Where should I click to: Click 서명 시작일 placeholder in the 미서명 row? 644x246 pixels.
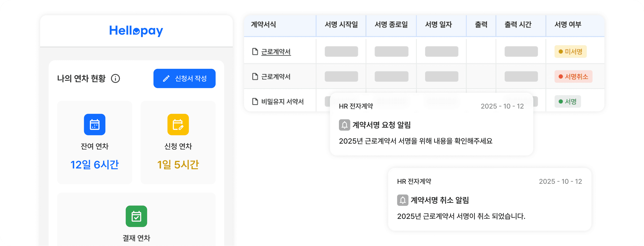pos(341,52)
